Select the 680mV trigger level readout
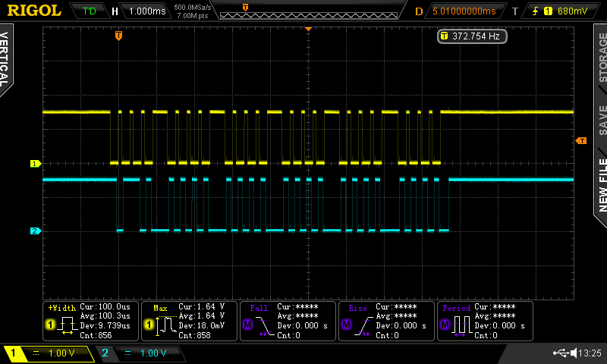 pos(571,11)
